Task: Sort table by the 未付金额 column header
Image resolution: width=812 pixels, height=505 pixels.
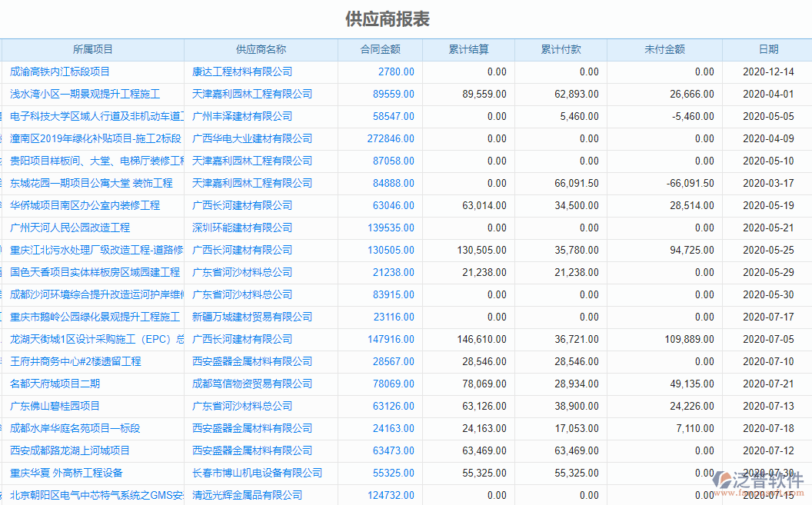Action: coord(666,49)
